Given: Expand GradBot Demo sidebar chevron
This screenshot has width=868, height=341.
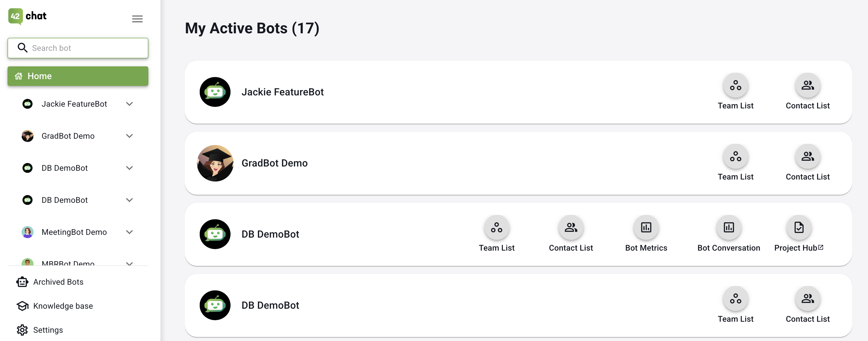Looking at the screenshot, I should coord(129,136).
